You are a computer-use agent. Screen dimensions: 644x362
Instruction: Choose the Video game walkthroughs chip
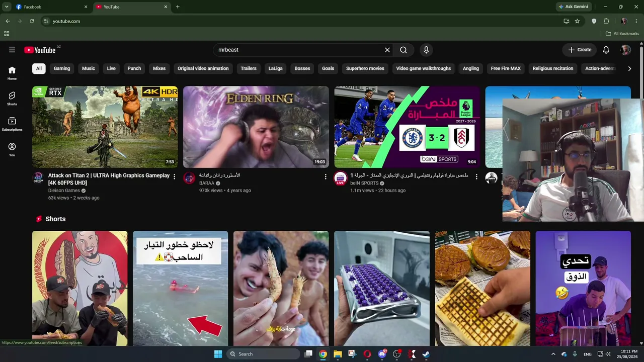click(x=424, y=68)
